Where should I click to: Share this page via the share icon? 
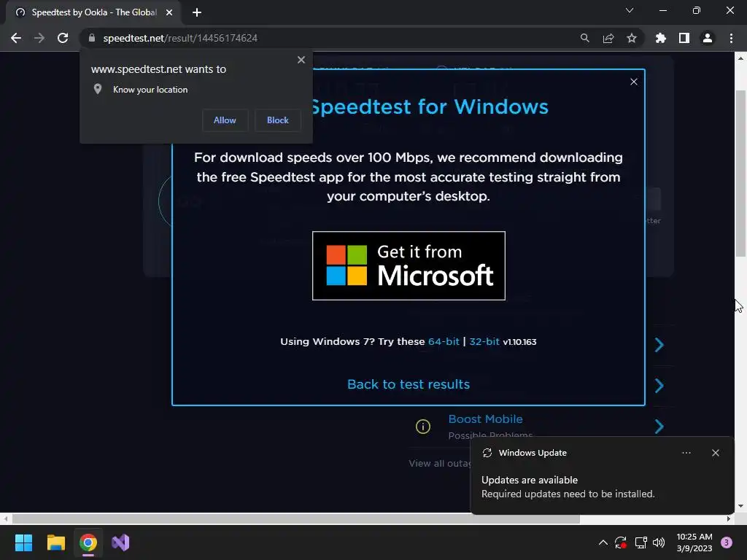pyautogui.click(x=608, y=38)
